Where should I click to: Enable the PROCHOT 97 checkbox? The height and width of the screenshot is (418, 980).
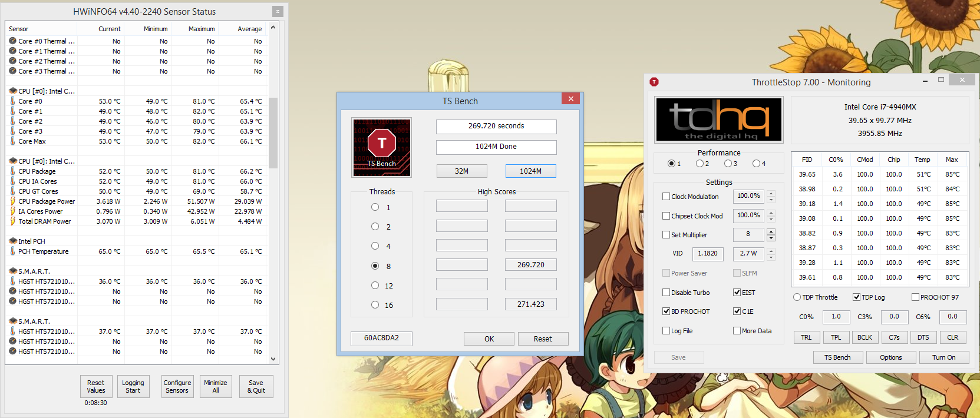[x=915, y=297]
